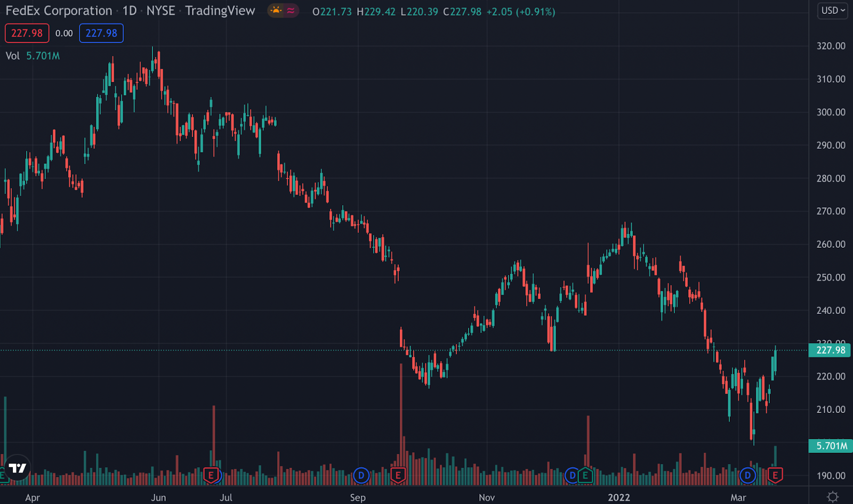Click the close value C227.98 in legend
The image size is (853, 504).
pos(462,12)
